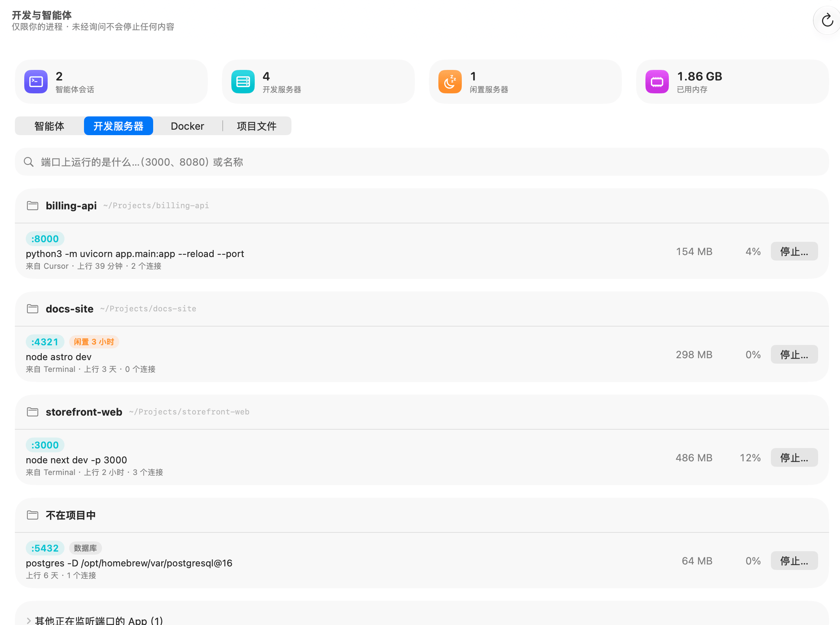
Task: Click the node next dev -p 3000 command
Action: click(76, 460)
